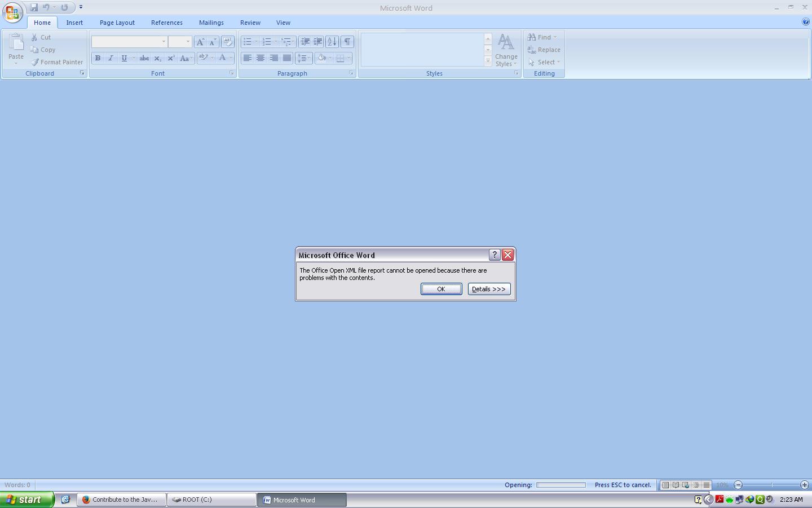Click the Shrink Font icon

(x=213, y=42)
